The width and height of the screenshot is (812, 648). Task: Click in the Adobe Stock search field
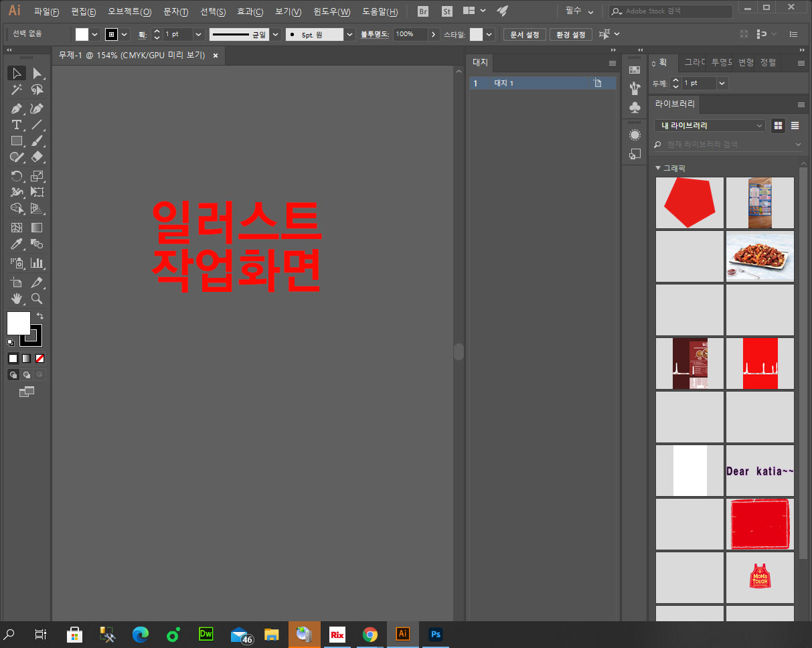coord(671,11)
